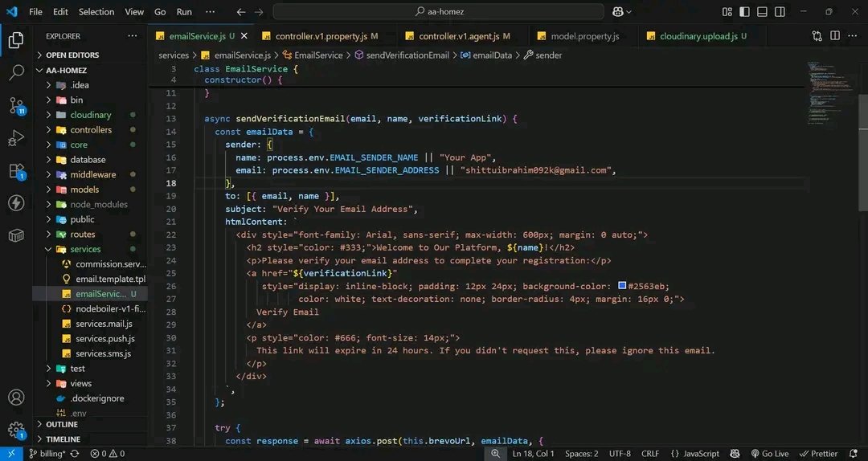The image size is (868, 461).
Task: Expand the cloudinary folder
Action: click(90, 115)
